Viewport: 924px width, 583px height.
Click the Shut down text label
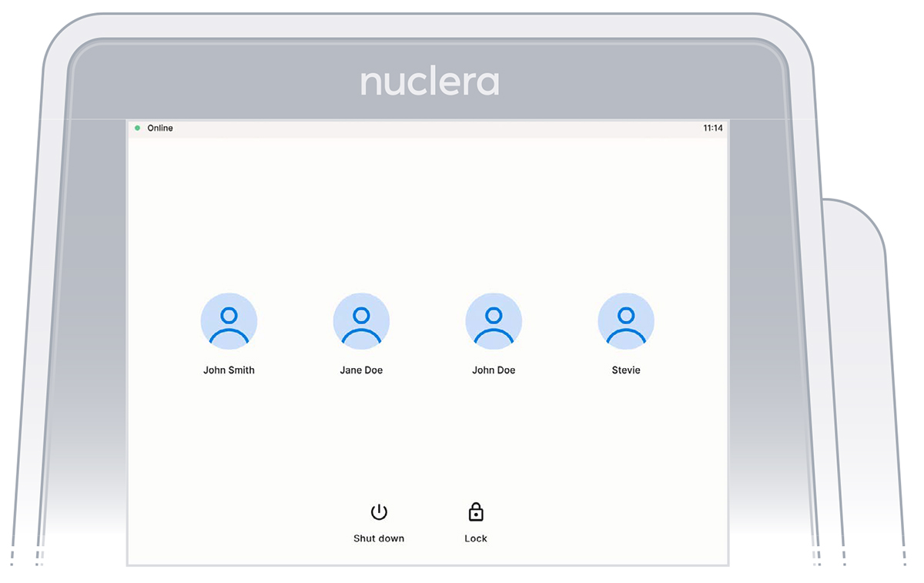click(379, 538)
